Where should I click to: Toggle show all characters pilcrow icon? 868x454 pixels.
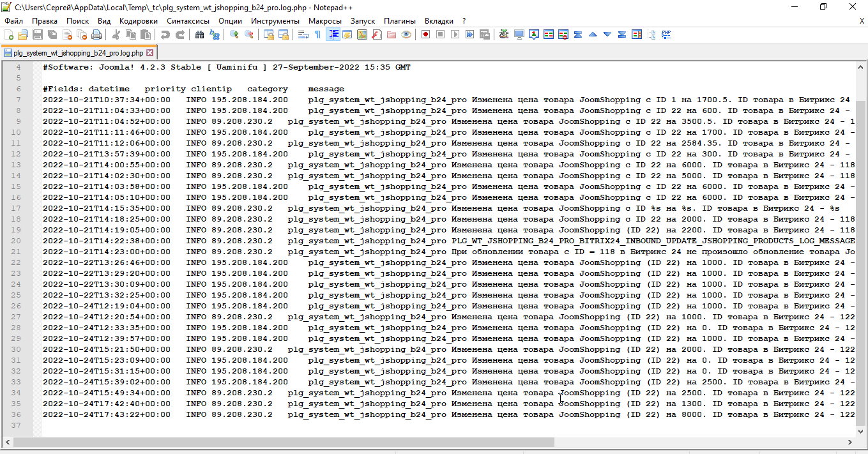pos(317,34)
